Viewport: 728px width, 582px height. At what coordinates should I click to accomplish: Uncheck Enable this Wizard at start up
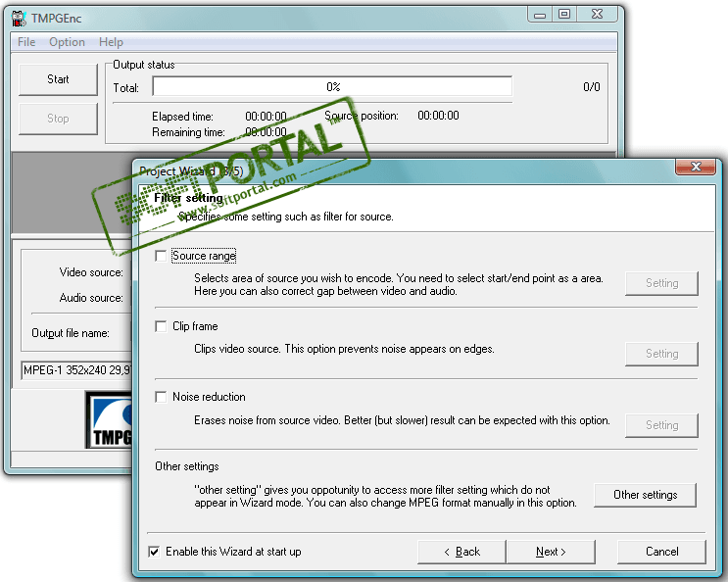154,552
